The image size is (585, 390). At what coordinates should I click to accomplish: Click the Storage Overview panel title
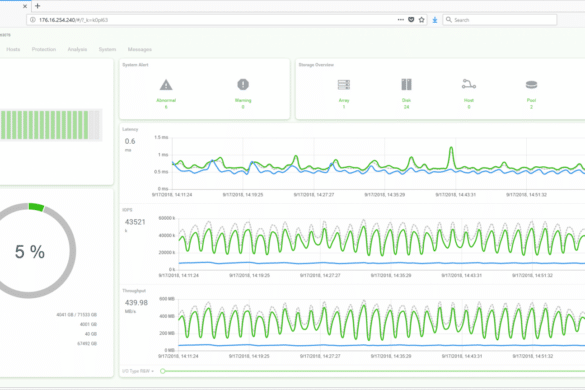(316, 65)
